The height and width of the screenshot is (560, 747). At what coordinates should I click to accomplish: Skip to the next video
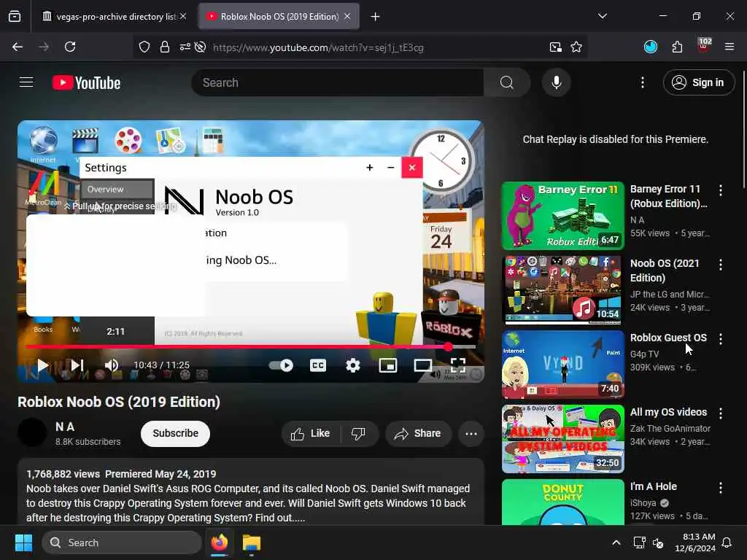click(x=77, y=365)
